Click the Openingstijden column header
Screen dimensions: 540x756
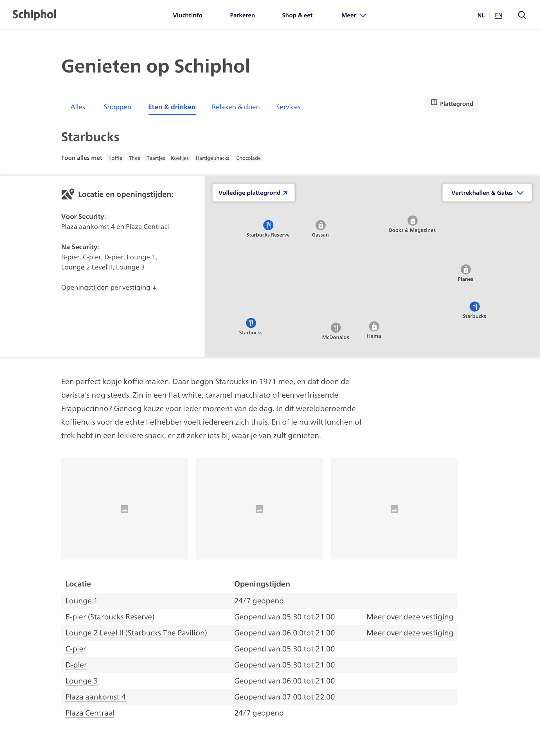tap(262, 584)
